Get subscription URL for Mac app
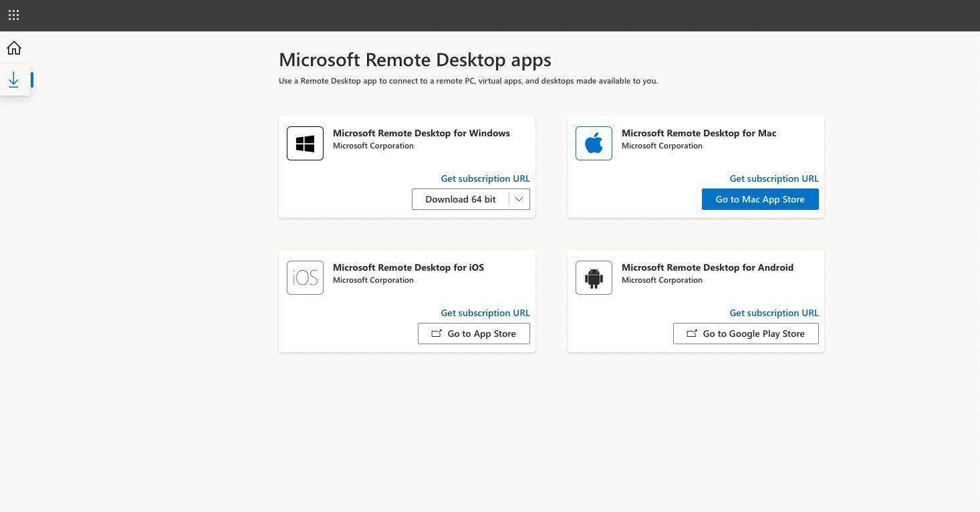 pos(773,178)
